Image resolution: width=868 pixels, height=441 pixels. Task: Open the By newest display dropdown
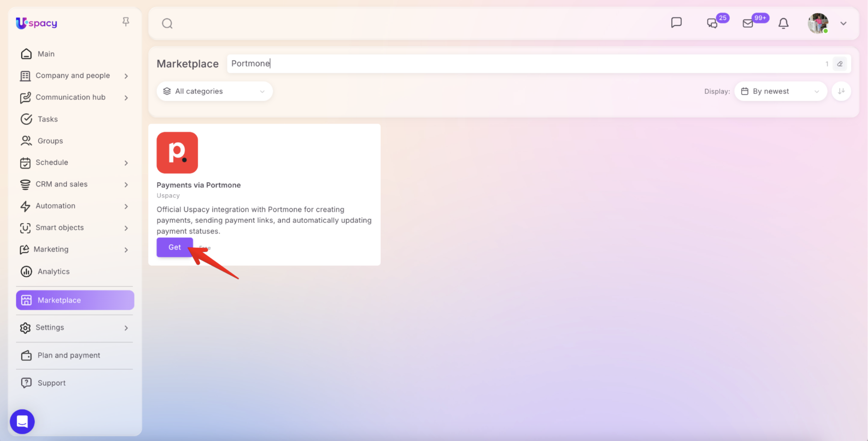coord(781,91)
